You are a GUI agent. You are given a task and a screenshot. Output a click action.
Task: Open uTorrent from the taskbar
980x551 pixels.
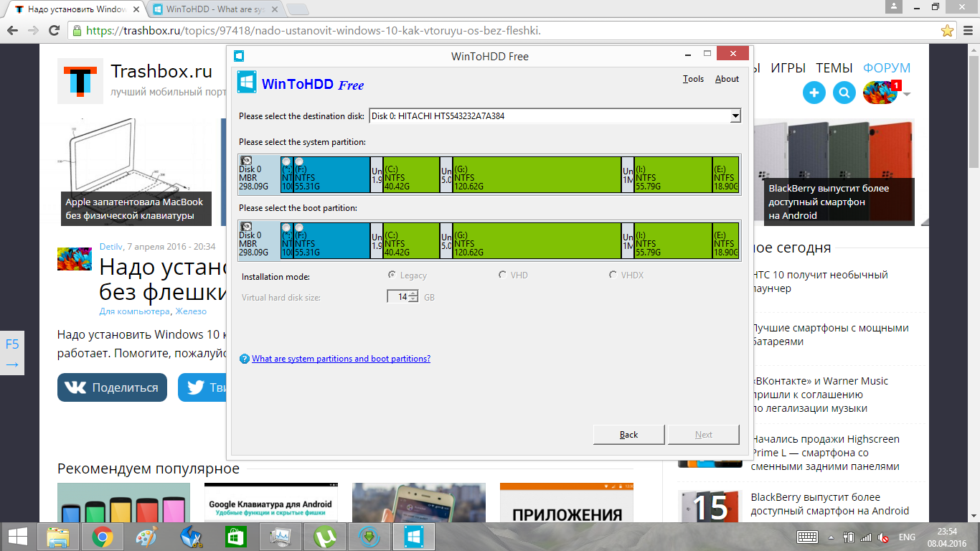click(325, 537)
